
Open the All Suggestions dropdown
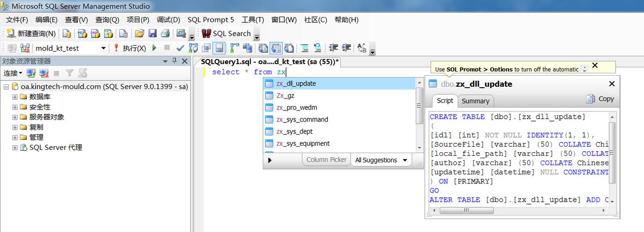pyautogui.click(x=381, y=160)
